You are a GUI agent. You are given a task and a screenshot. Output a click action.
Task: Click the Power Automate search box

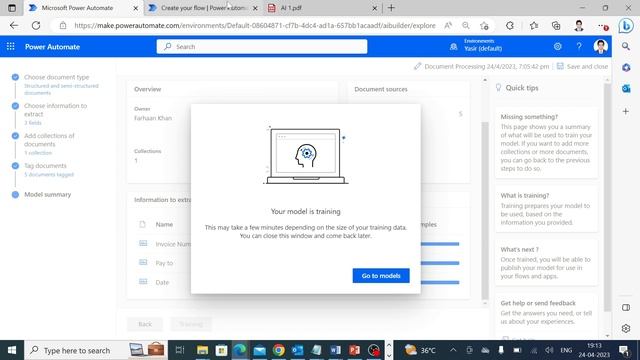[x=262, y=47]
